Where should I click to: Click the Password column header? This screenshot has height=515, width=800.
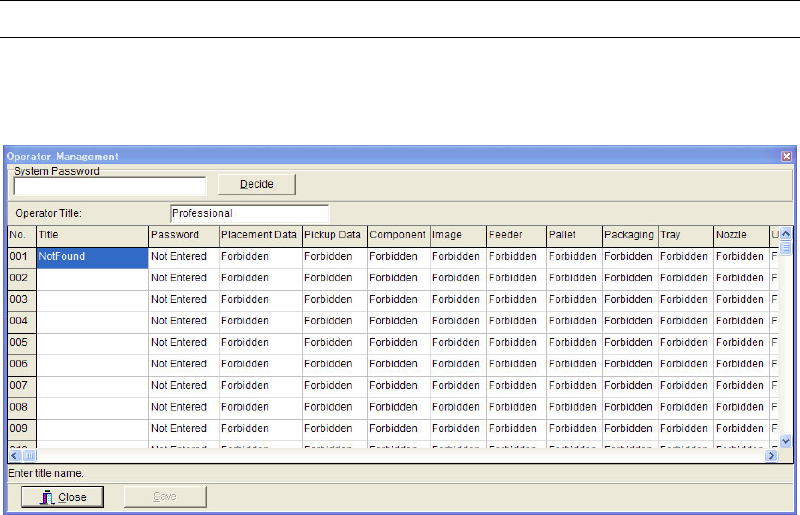pyautogui.click(x=184, y=235)
